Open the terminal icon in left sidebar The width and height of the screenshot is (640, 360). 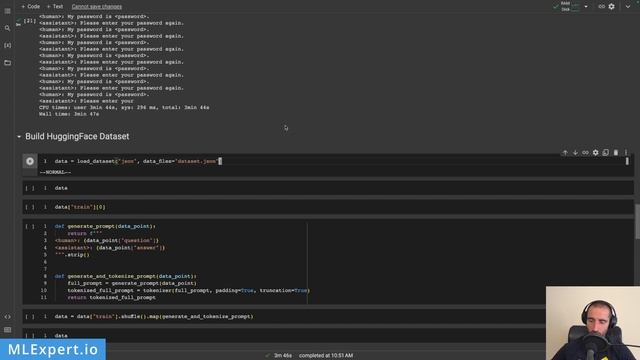click(x=7, y=330)
